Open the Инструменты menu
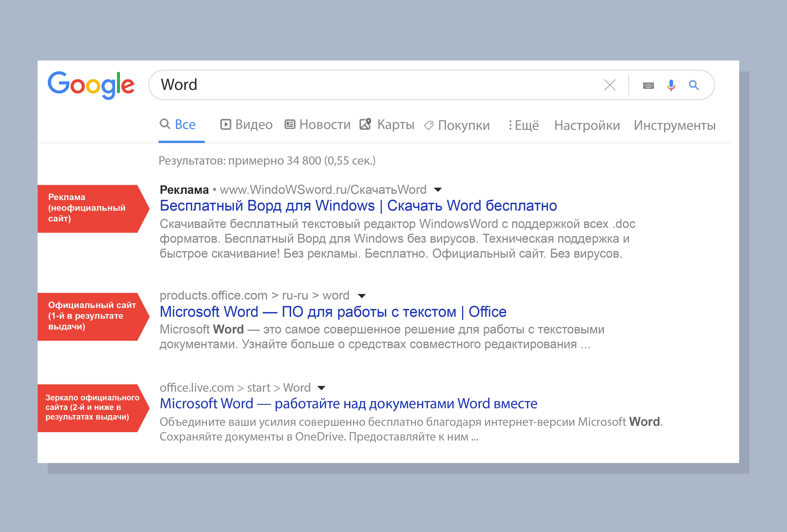The height and width of the screenshot is (532, 787). (675, 125)
